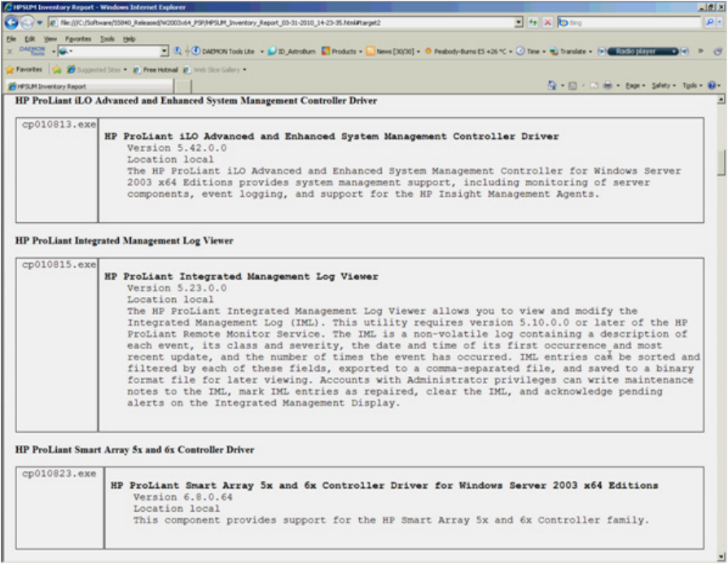This screenshot has height=564, width=728.
Task: Open the Tools menu in menu bar
Action: click(x=107, y=38)
